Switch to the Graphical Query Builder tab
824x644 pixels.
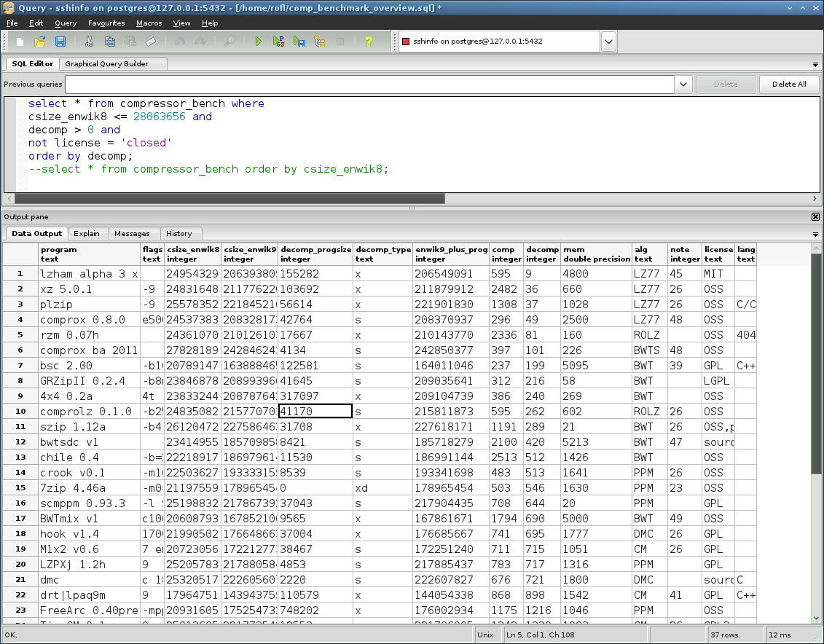pyautogui.click(x=106, y=63)
